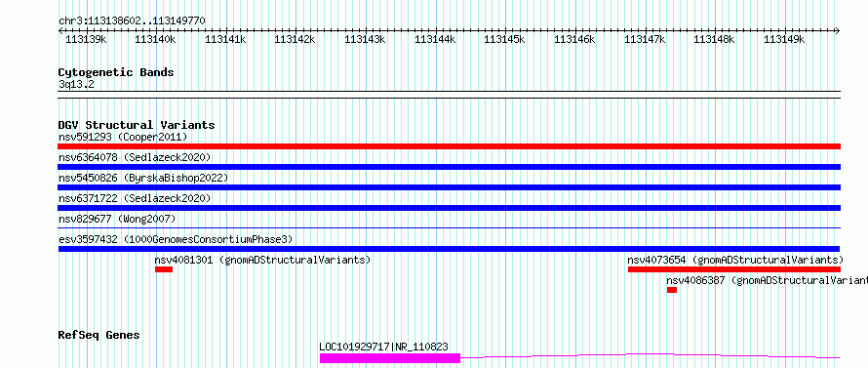Select the red nsv4073654 variant bar
Viewport: 868px width, 368px height.
pos(734,269)
